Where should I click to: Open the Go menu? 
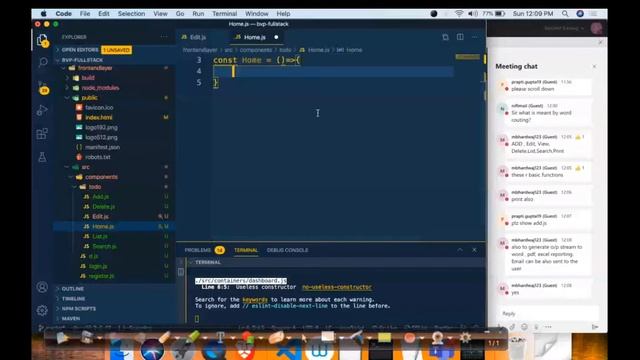point(180,14)
